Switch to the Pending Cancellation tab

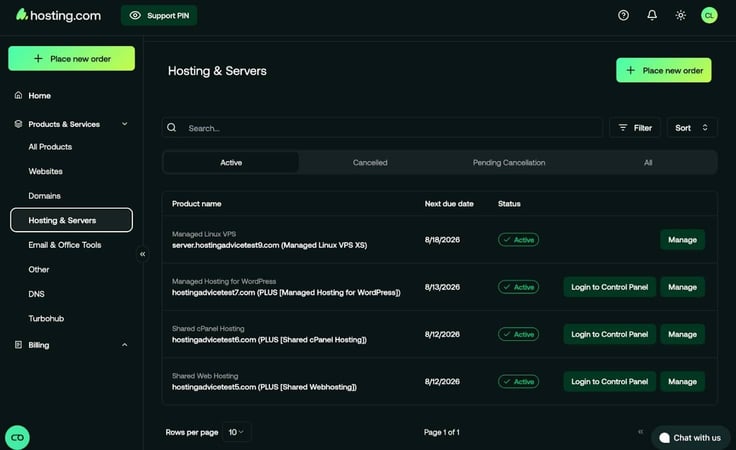coord(509,163)
